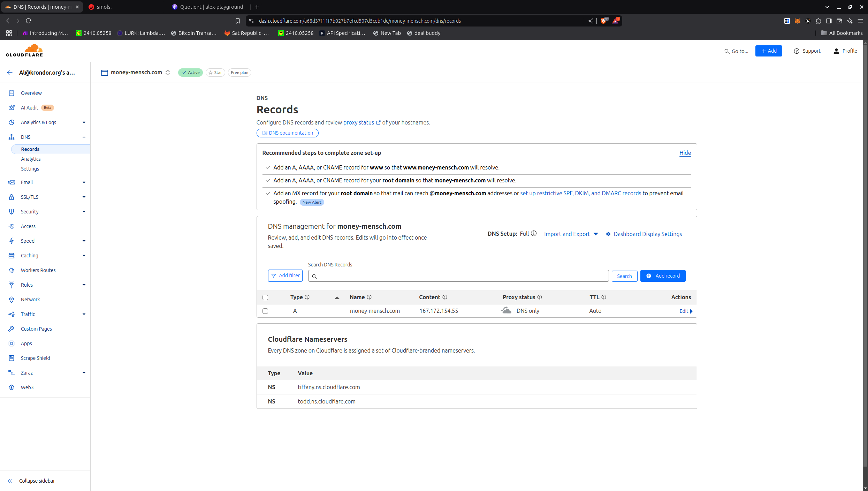
Task: Open the proxy status link
Action: pyautogui.click(x=358, y=122)
